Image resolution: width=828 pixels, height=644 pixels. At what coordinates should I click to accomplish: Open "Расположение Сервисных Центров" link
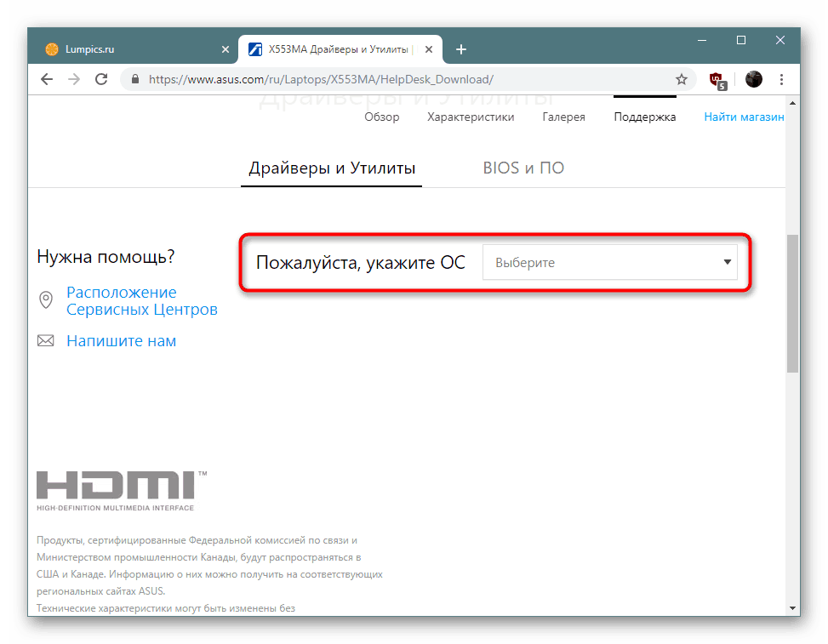coord(141,301)
